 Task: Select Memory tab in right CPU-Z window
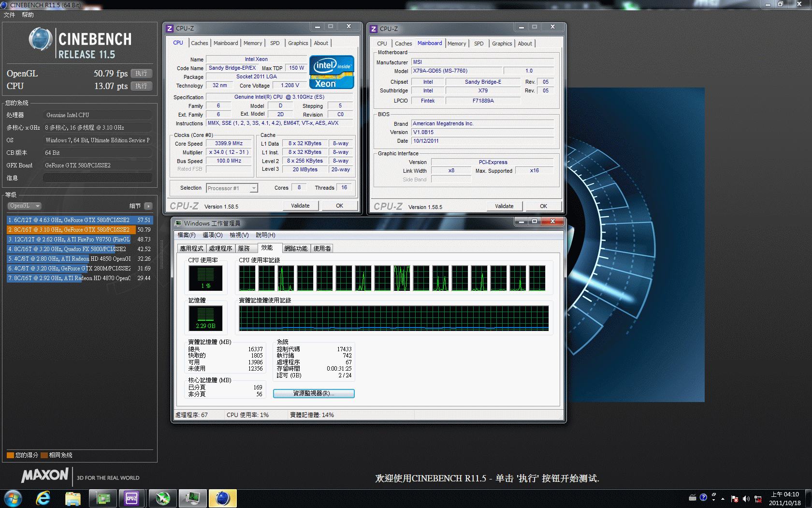(x=457, y=44)
